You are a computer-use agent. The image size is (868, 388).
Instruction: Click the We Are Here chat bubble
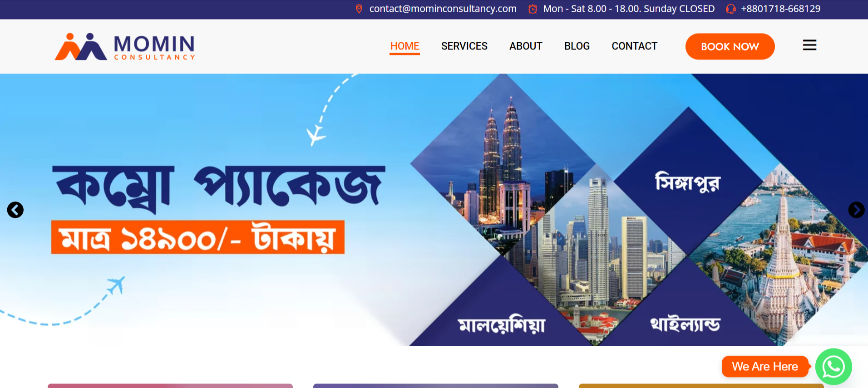765,366
